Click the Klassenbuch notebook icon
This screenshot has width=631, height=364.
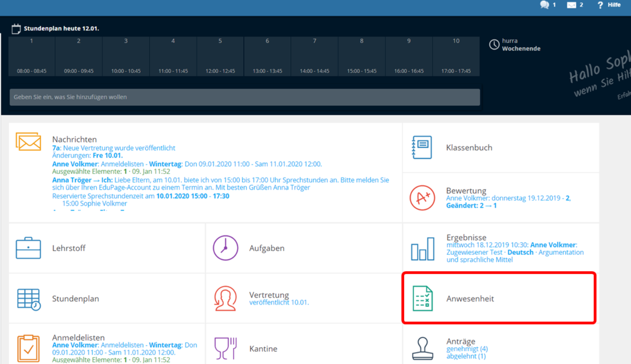[x=422, y=147]
